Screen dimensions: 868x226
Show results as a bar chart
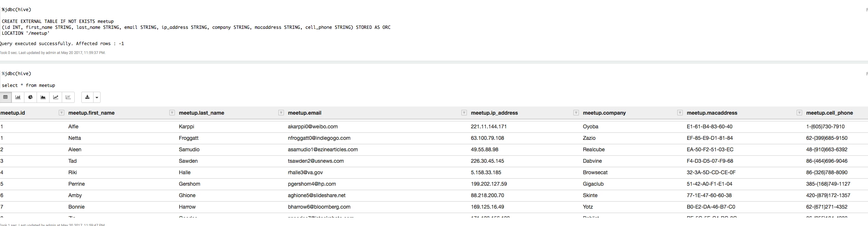pyautogui.click(x=18, y=97)
